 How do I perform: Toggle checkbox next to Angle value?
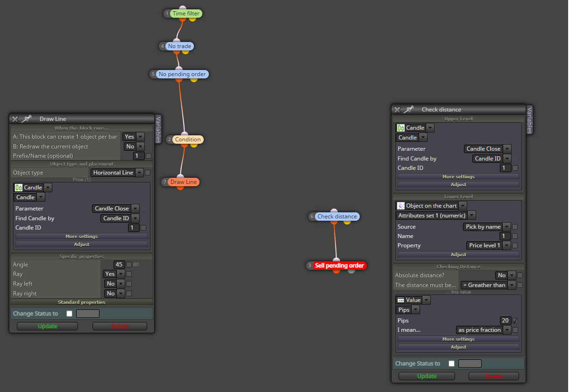128,265
